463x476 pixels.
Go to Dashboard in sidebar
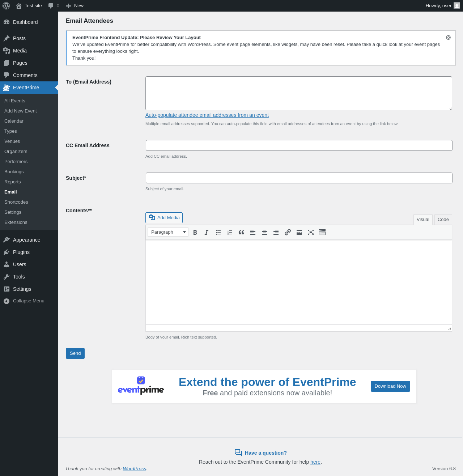tap(29, 22)
